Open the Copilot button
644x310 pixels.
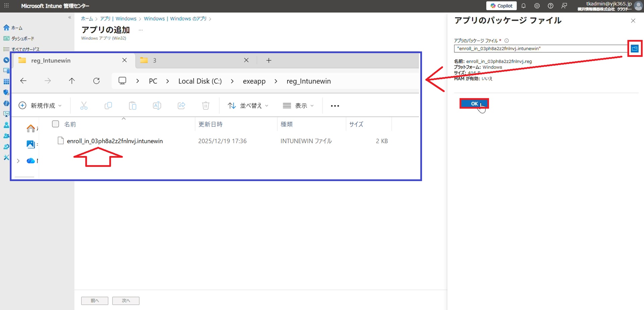click(x=501, y=6)
